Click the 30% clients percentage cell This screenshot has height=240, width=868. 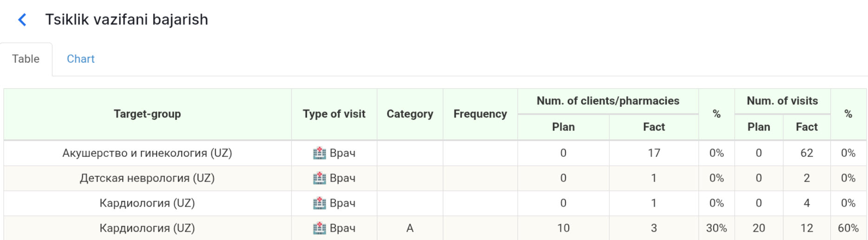point(716,228)
